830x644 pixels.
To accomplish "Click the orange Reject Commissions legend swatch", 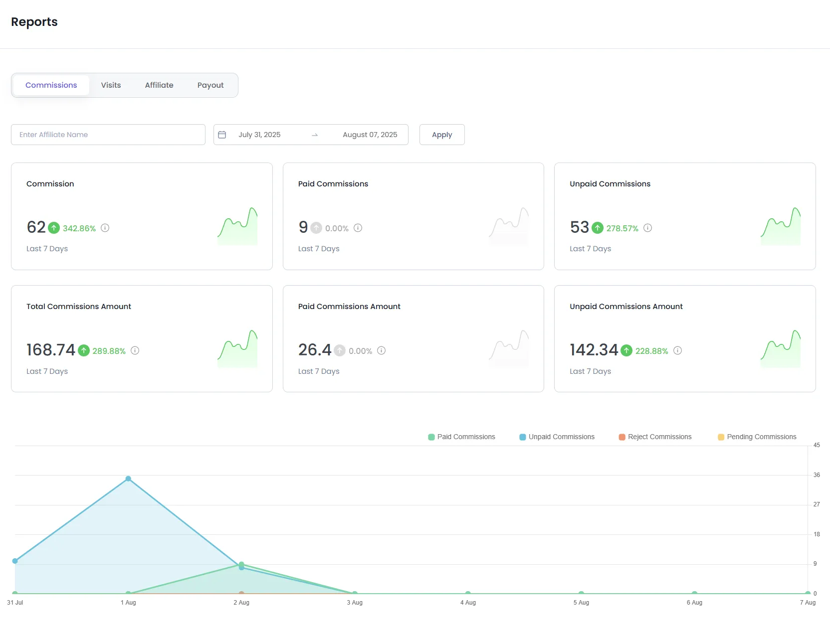I will (622, 437).
